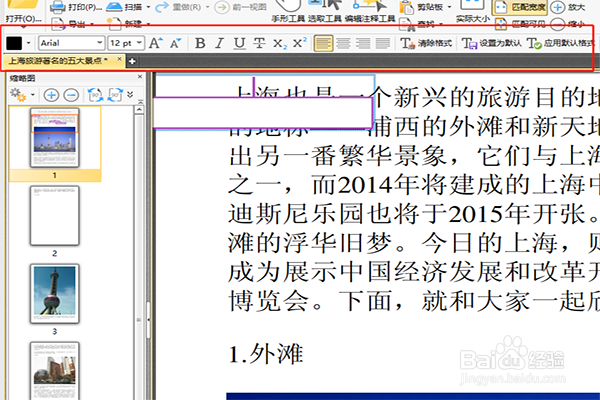This screenshot has height=400, width=600.
Task: Select page 3 thumbnail
Action: pyautogui.click(x=55, y=294)
